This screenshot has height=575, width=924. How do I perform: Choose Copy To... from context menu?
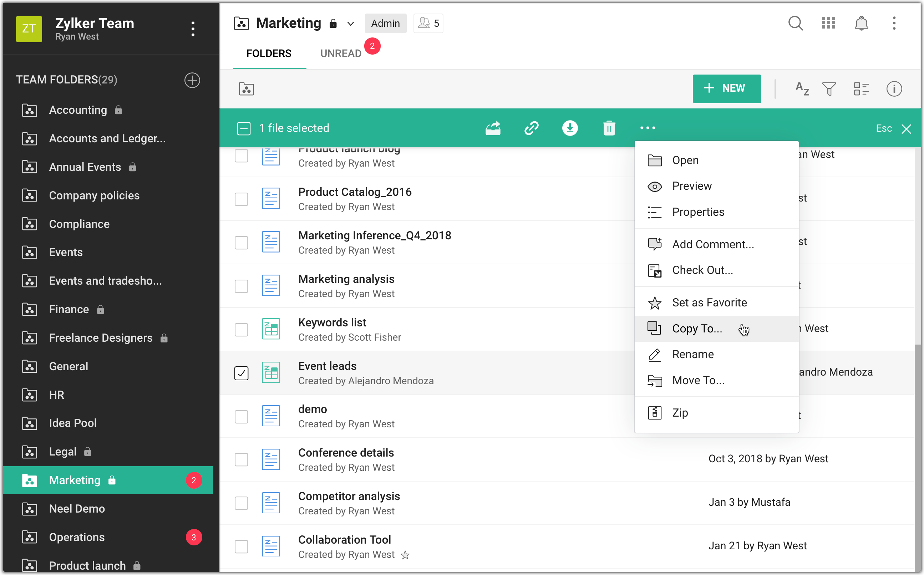tap(697, 329)
